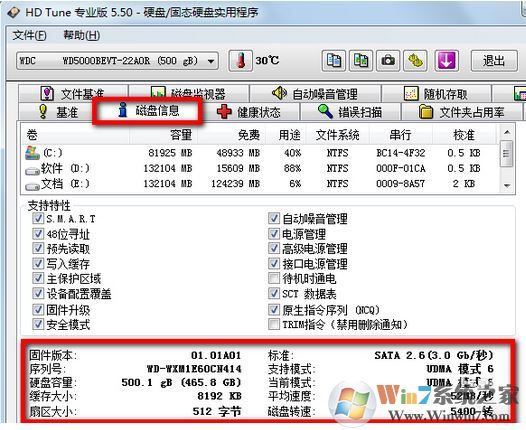Screen dimensions: 526x430
Task: Toggle the SCT 数据表 checkbox
Action: click(x=274, y=293)
